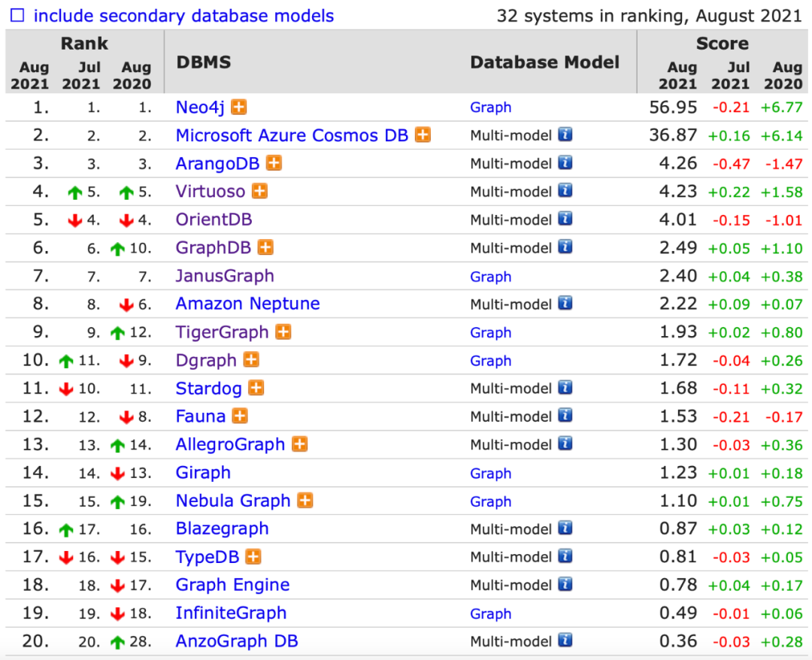Click the Graph model link in TigerGraph row
Image resolution: width=812 pixels, height=660 pixels.
490,332
